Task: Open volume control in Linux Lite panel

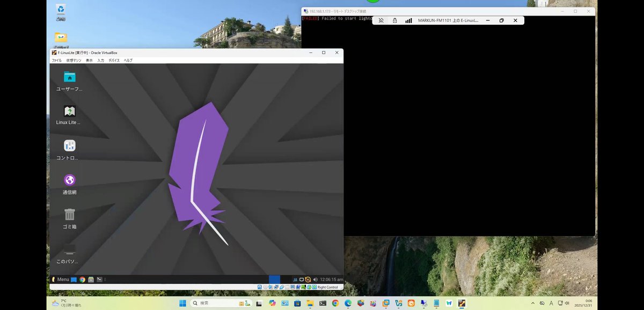Action: [x=315, y=279]
